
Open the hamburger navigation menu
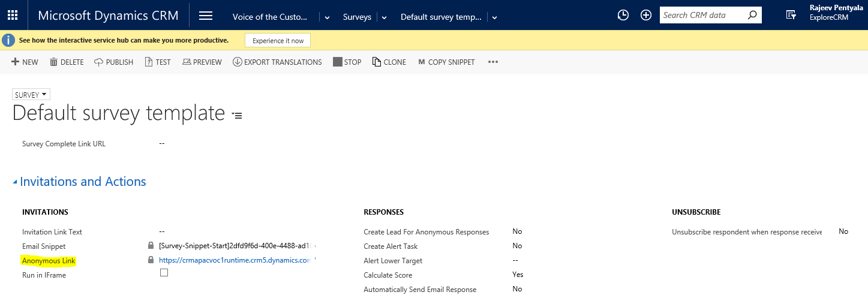(206, 16)
